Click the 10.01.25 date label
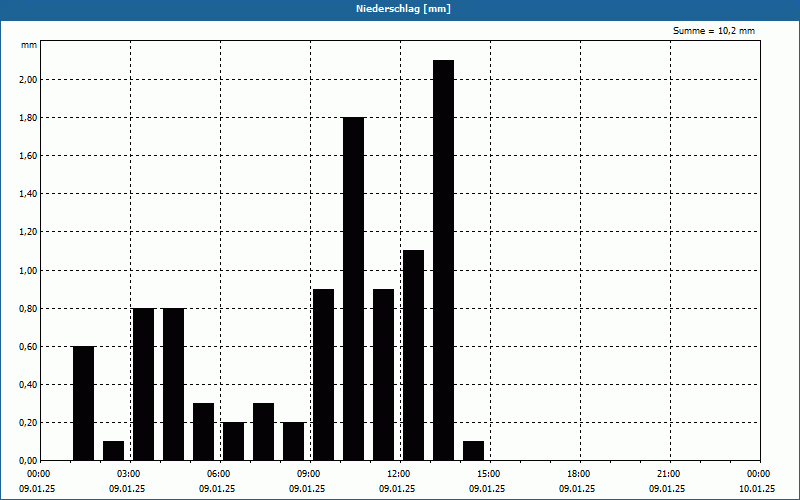This screenshot has width=800, height=500. point(757,489)
